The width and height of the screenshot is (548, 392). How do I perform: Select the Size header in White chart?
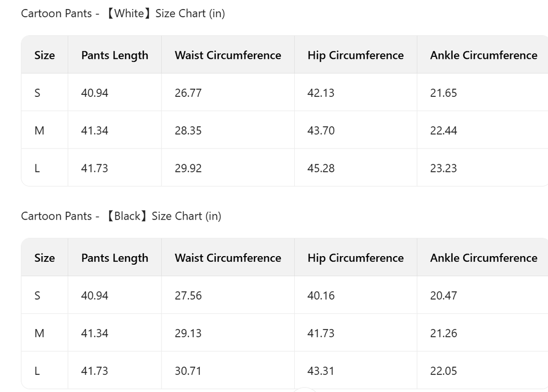point(45,55)
